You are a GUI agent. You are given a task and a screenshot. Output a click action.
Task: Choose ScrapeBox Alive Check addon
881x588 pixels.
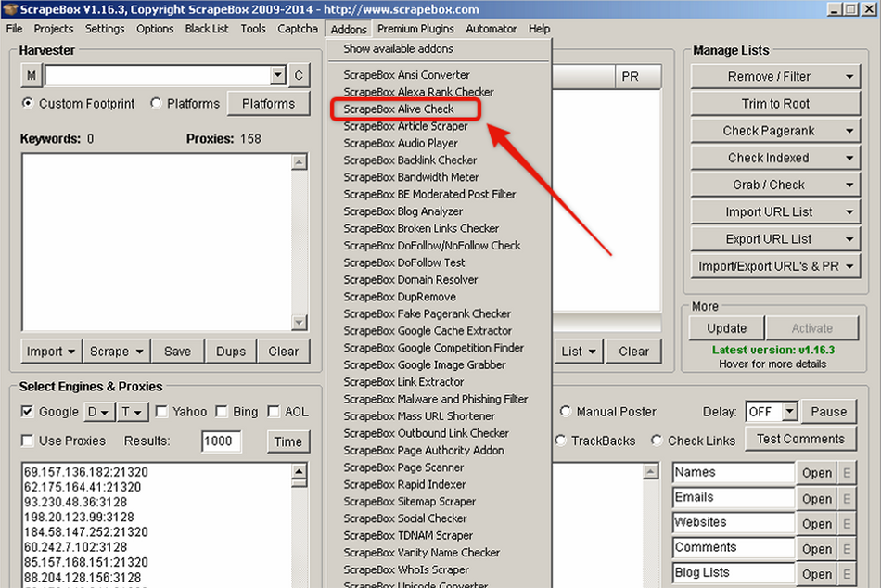click(x=399, y=109)
